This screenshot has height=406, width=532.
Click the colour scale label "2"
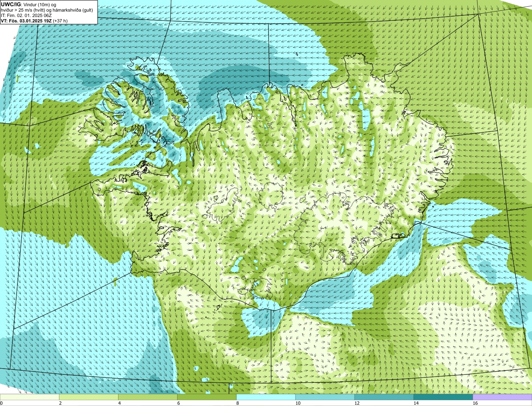coord(60,403)
